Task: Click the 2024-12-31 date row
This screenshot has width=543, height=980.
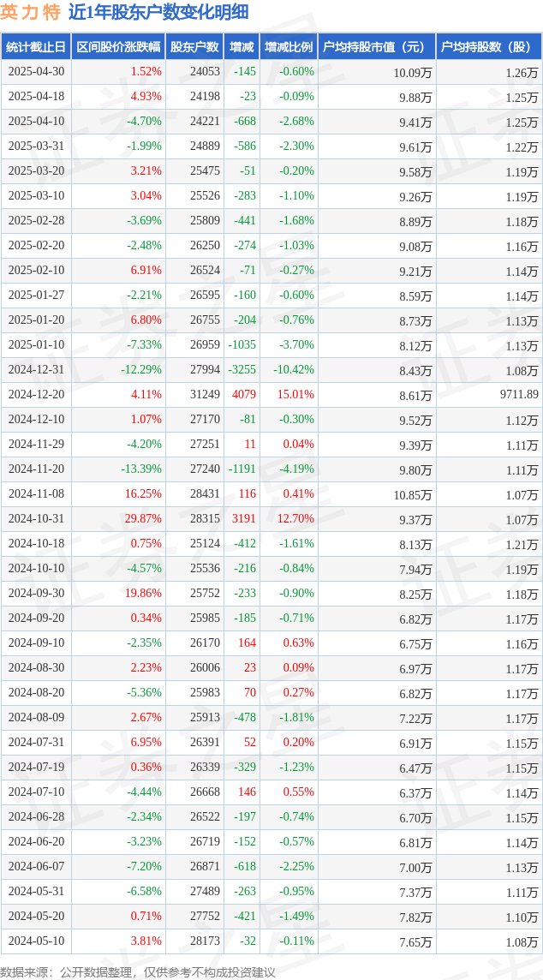Action: (x=271, y=370)
